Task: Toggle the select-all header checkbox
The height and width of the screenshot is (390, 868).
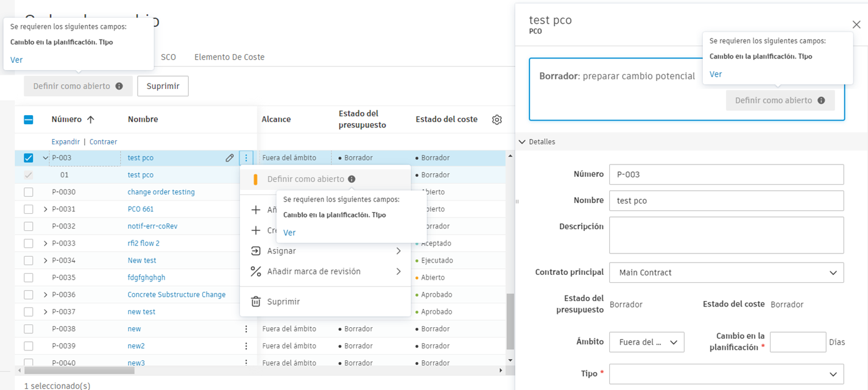Action: click(x=29, y=119)
